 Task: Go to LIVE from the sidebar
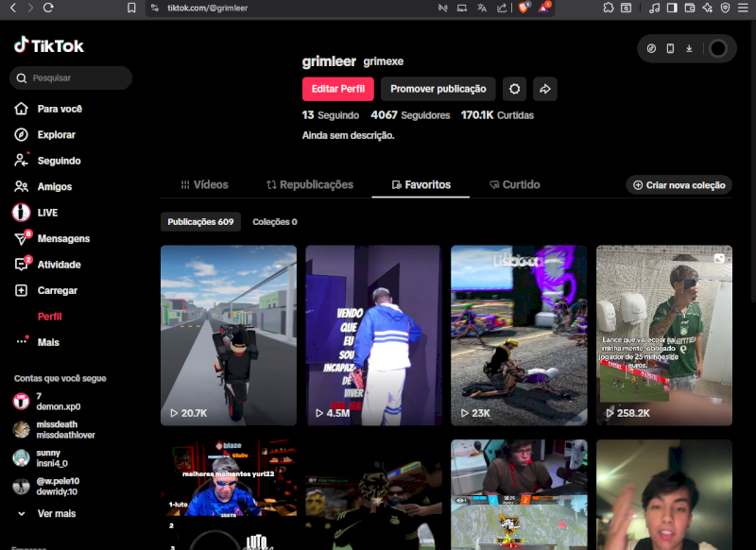[21, 213]
